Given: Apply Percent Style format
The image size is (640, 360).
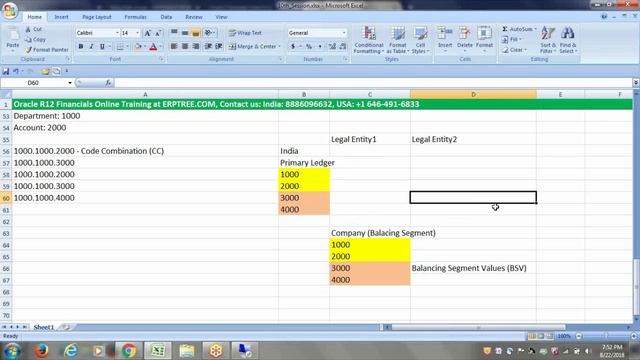Looking at the screenshot, I should click(309, 47).
